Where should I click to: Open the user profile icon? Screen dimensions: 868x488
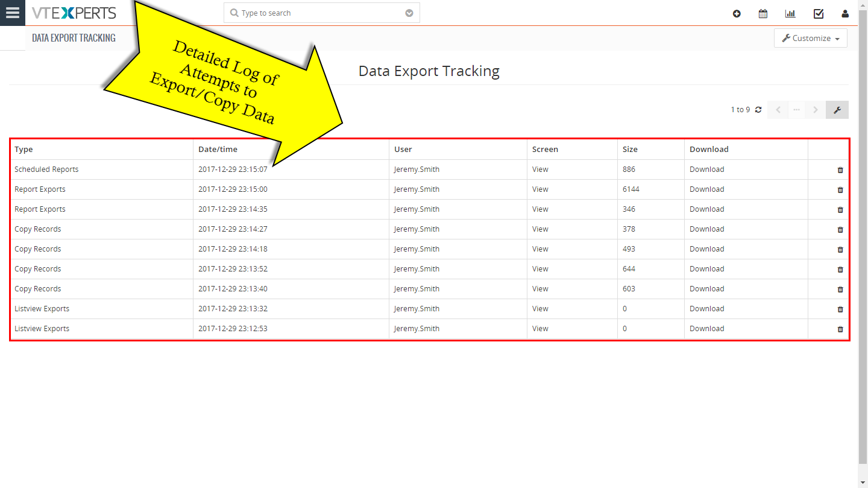coord(845,13)
